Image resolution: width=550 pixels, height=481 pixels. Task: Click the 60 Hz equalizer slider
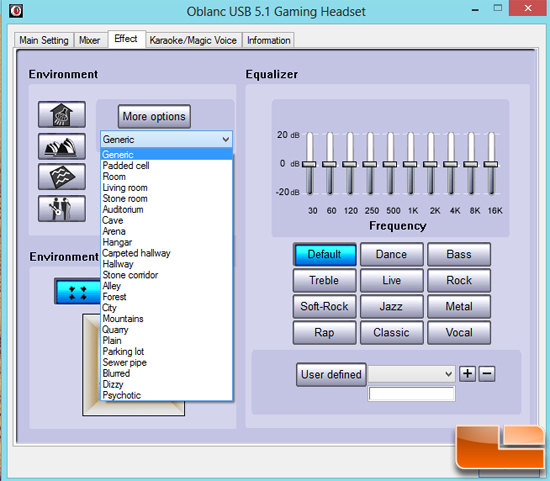click(x=329, y=164)
